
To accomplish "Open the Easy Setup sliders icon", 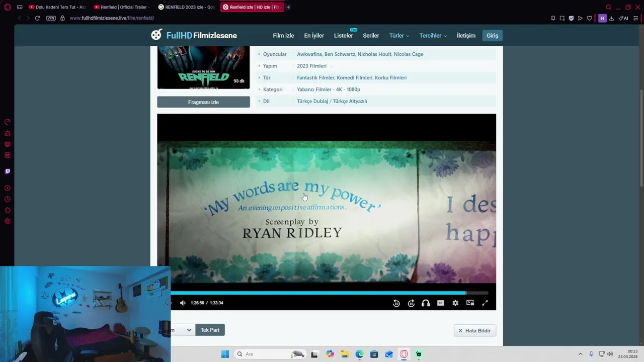I will (x=636, y=18).
